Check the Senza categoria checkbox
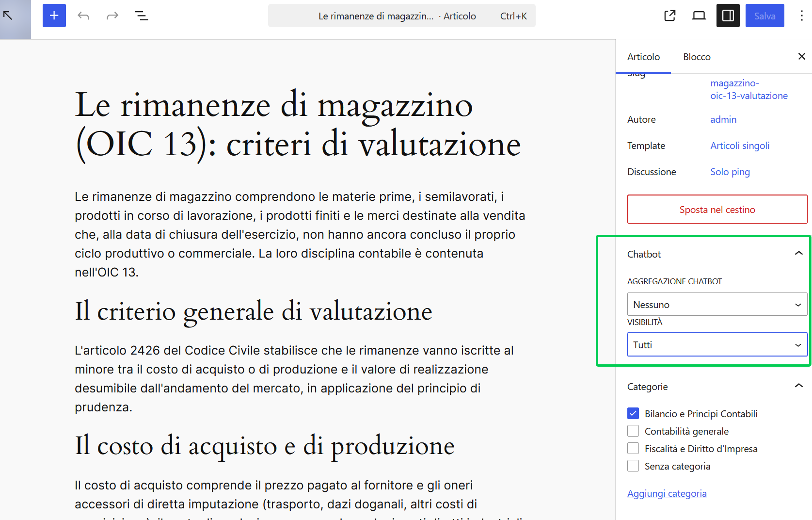 pos(633,466)
